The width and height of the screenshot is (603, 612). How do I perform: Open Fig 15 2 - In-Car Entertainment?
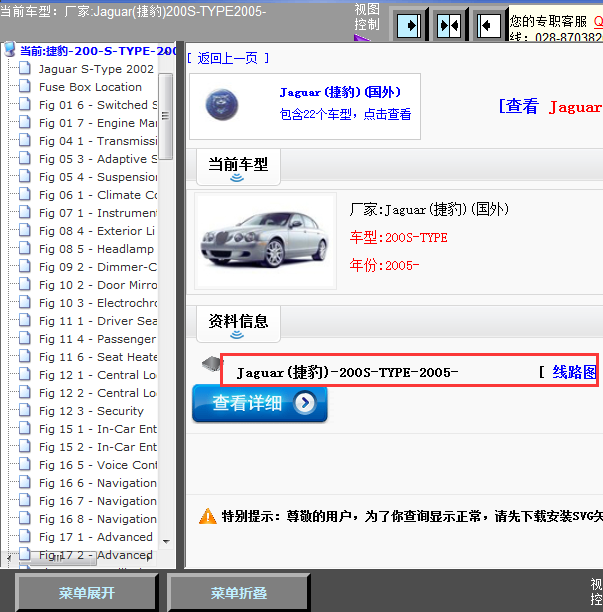click(x=98, y=447)
